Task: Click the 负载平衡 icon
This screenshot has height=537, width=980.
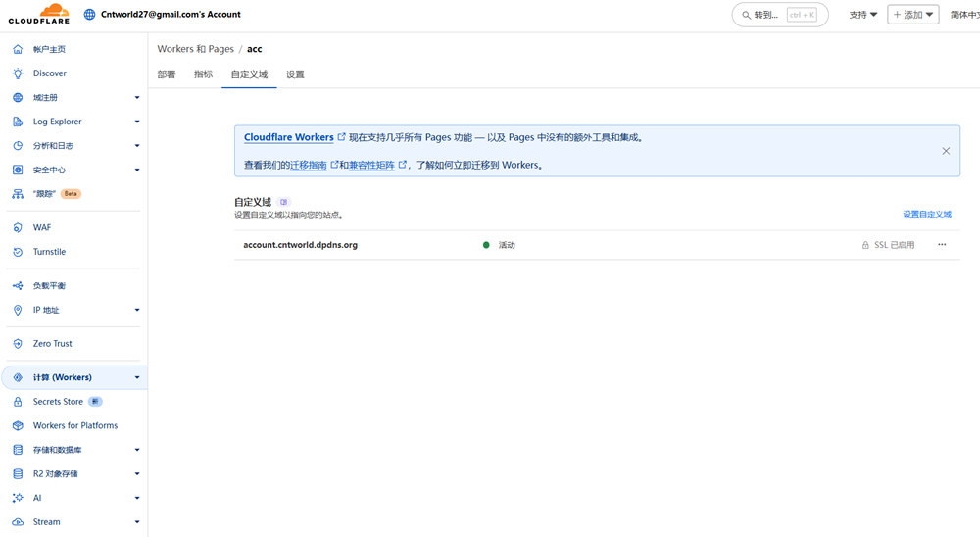Action: 18,286
